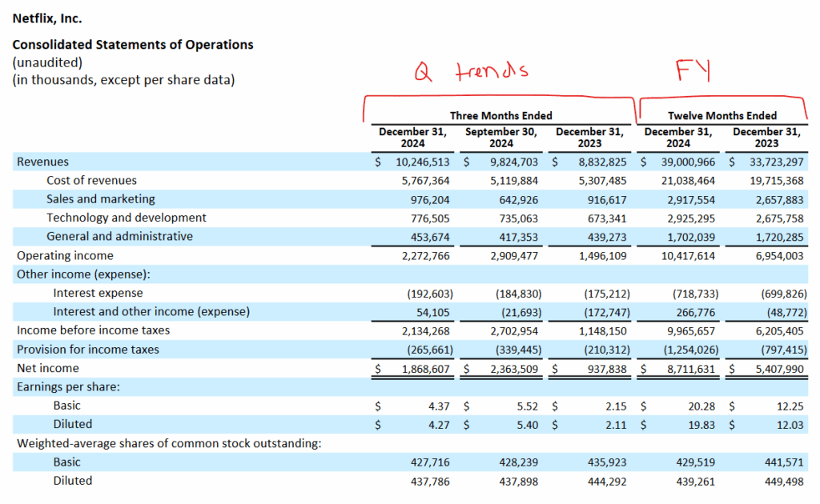Select the "Revenues" row label
The image size is (820, 504).
coord(42,162)
